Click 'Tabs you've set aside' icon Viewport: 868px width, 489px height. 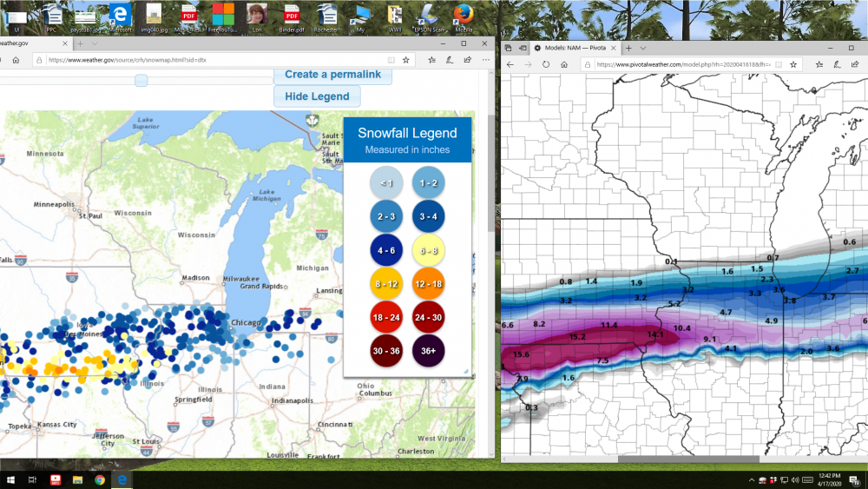coord(508,48)
